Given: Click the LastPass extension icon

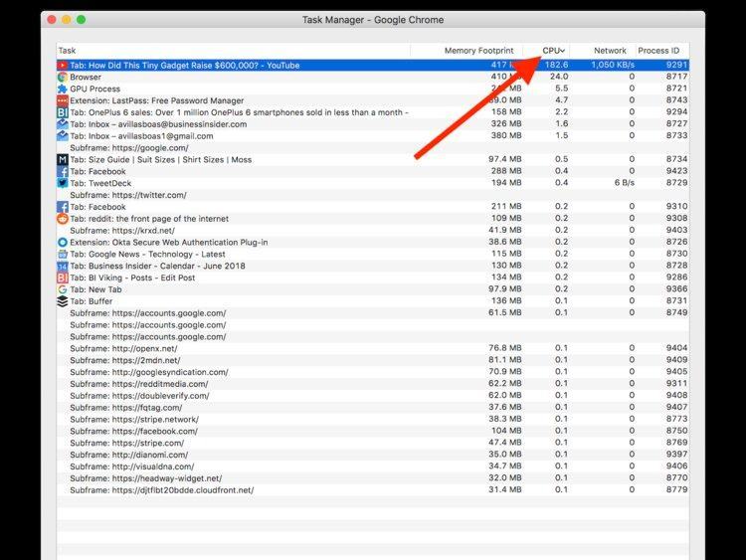Looking at the screenshot, I should [63, 100].
